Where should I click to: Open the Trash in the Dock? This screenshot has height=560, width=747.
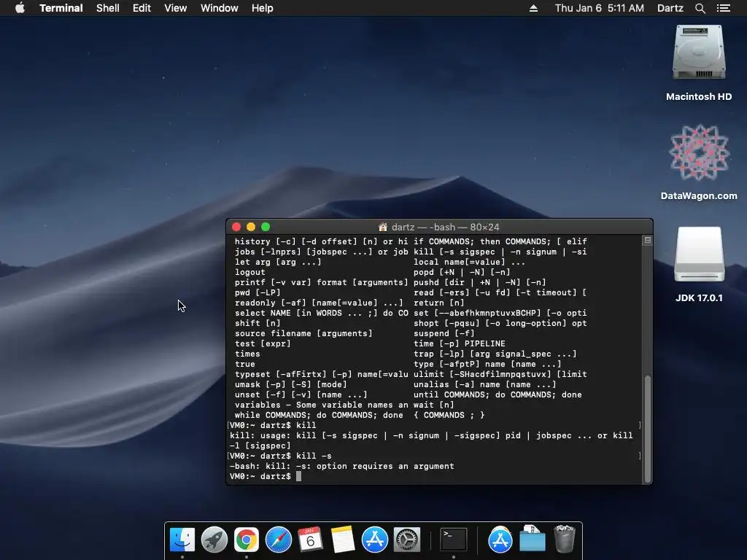(x=565, y=540)
